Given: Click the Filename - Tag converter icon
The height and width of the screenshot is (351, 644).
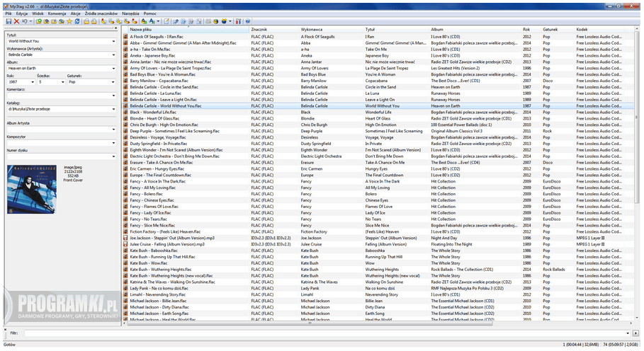Looking at the screenshot, I should (x=111, y=21).
